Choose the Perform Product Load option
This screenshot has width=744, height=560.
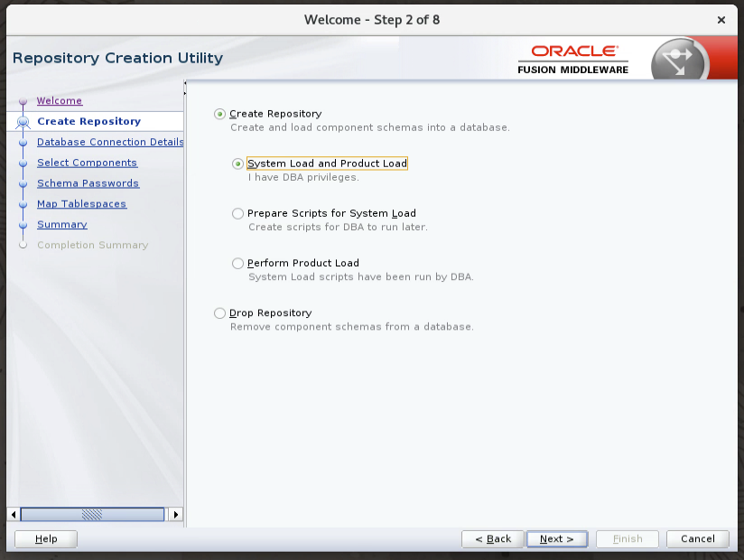[x=237, y=264]
